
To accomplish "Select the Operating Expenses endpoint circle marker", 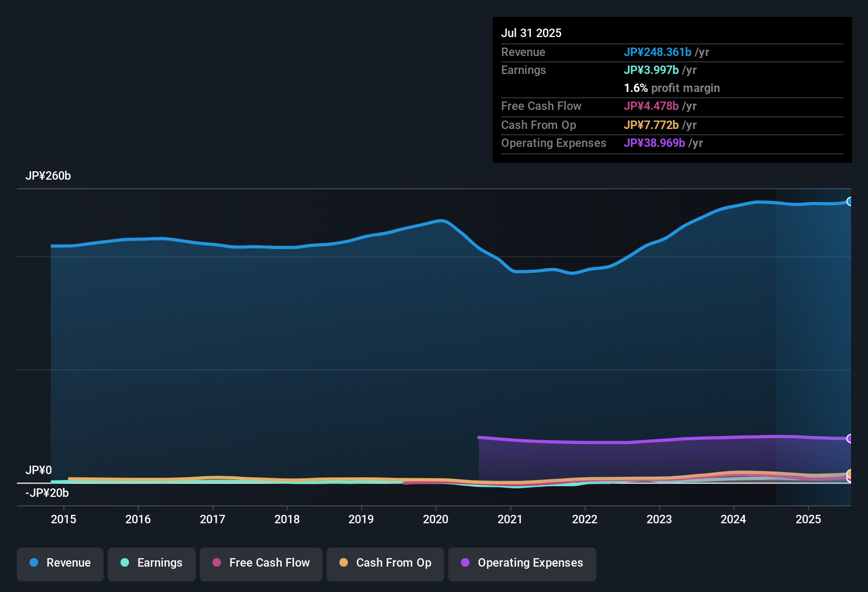I will (x=850, y=438).
